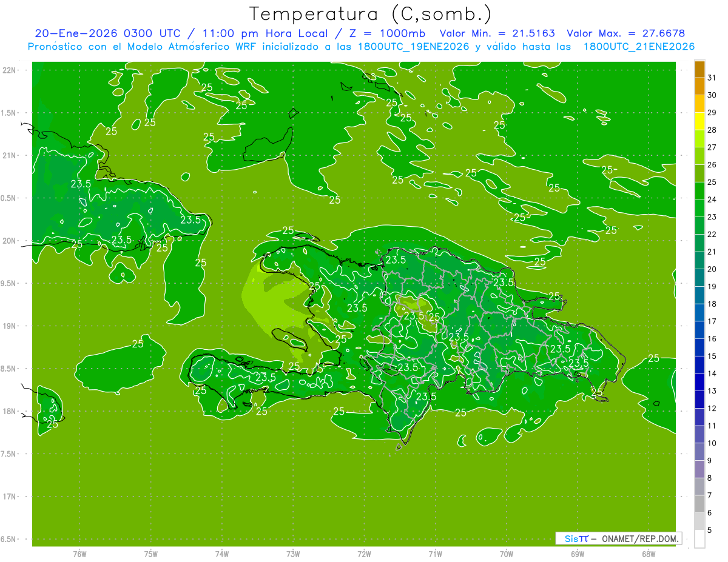Click legend value "5" on the color scale
The width and height of the screenshot is (728, 562).
pos(710,530)
